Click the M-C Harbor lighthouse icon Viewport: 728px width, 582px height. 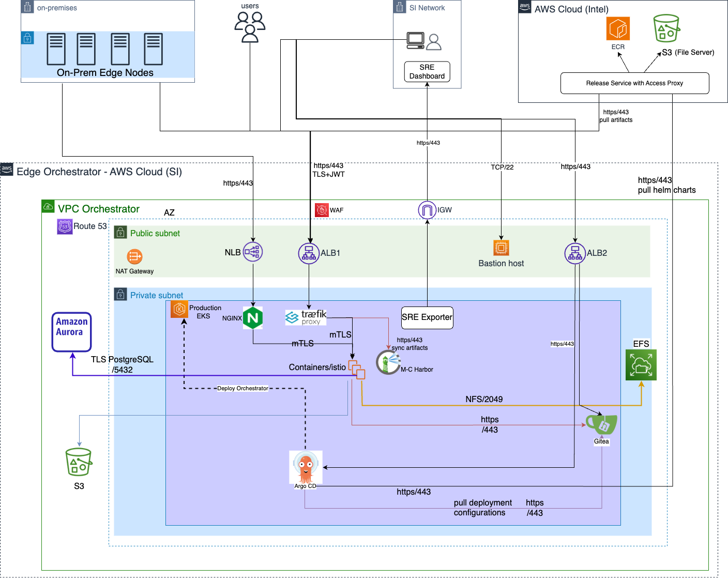(x=388, y=362)
